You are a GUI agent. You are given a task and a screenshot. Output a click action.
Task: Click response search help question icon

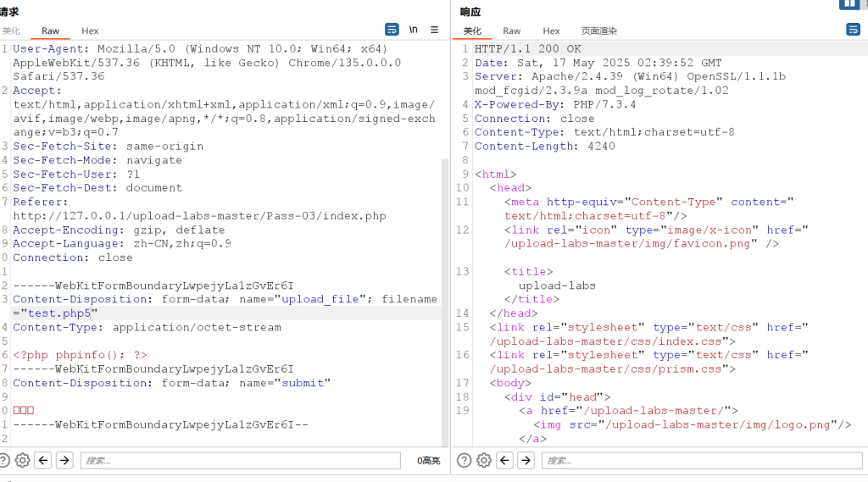(464, 460)
